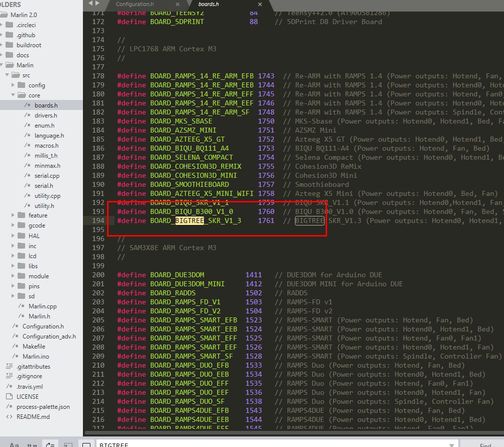The height and width of the screenshot is (447, 504).
Task: Click the next tab arrow in tab bar
Action: [97, 3]
